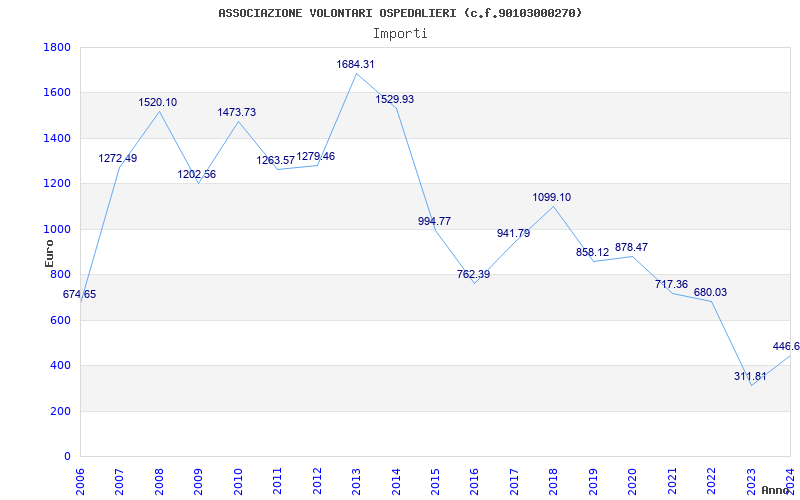Click the 2011 x-axis year tick
The height and width of the screenshot is (500, 800).
point(278,482)
